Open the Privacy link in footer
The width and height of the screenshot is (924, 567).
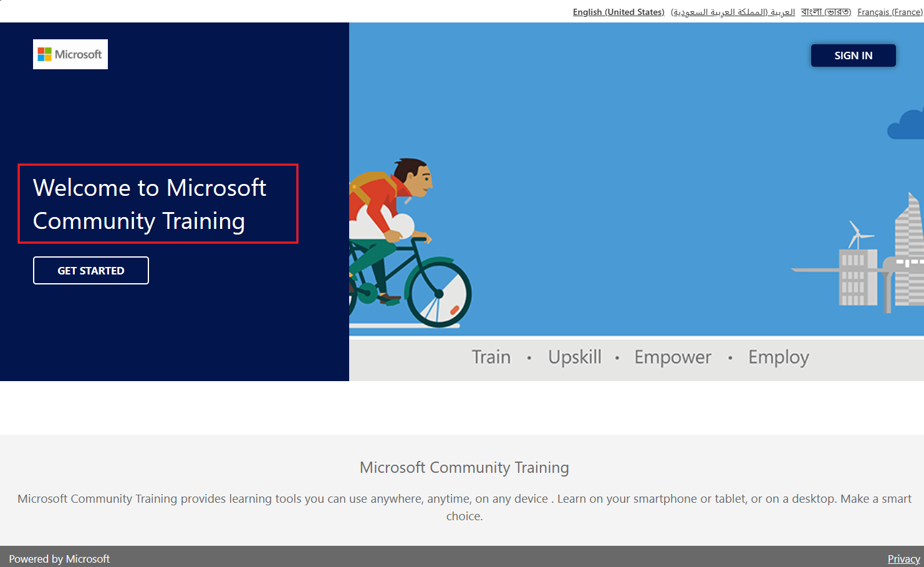coord(903,559)
